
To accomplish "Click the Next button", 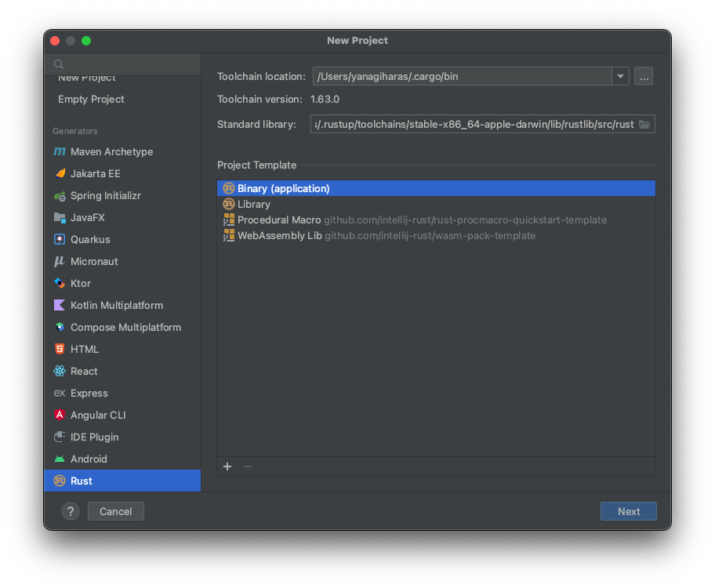I will pyautogui.click(x=628, y=510).
